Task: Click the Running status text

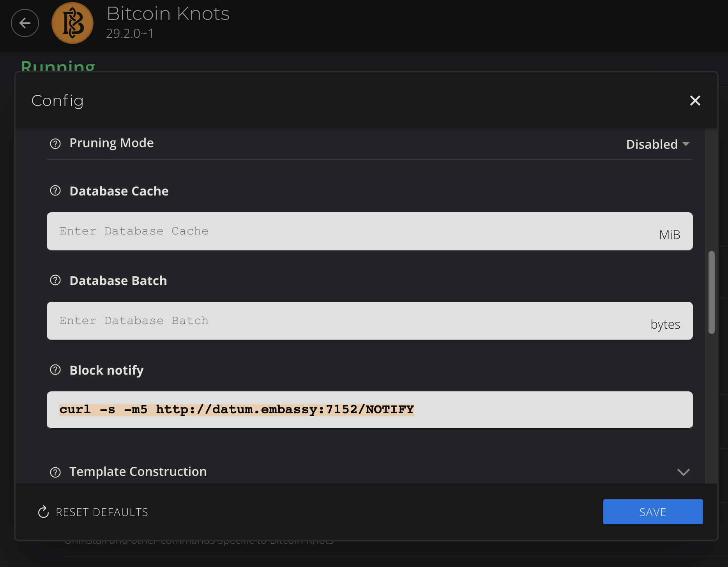Action: tap(58, 66)
